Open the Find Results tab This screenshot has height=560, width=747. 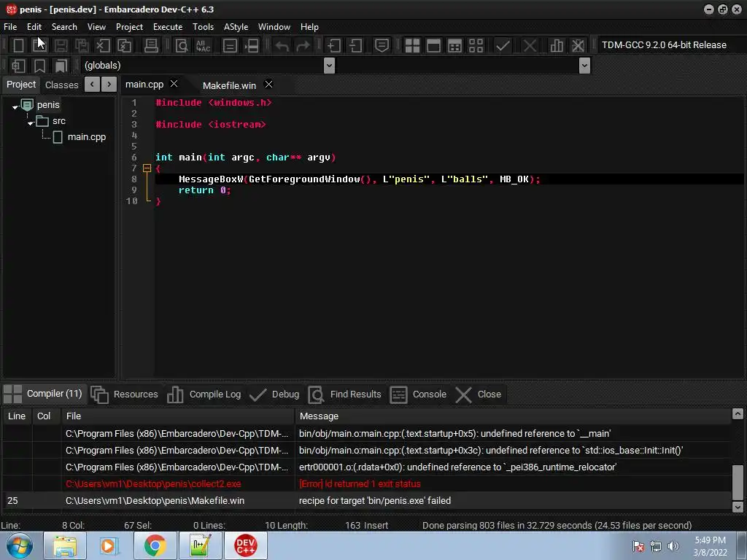pyautogui.click(x=345, y=394)
